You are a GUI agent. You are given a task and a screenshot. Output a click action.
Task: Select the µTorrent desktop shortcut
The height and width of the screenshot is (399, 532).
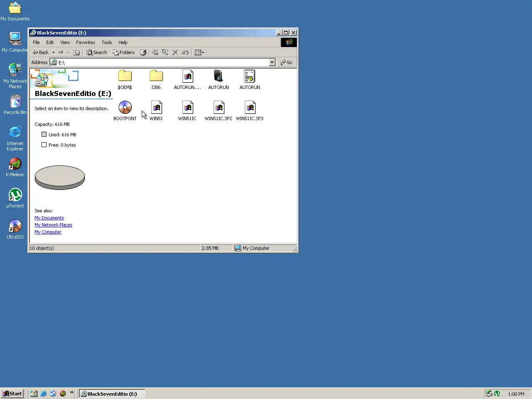(15, 198)
